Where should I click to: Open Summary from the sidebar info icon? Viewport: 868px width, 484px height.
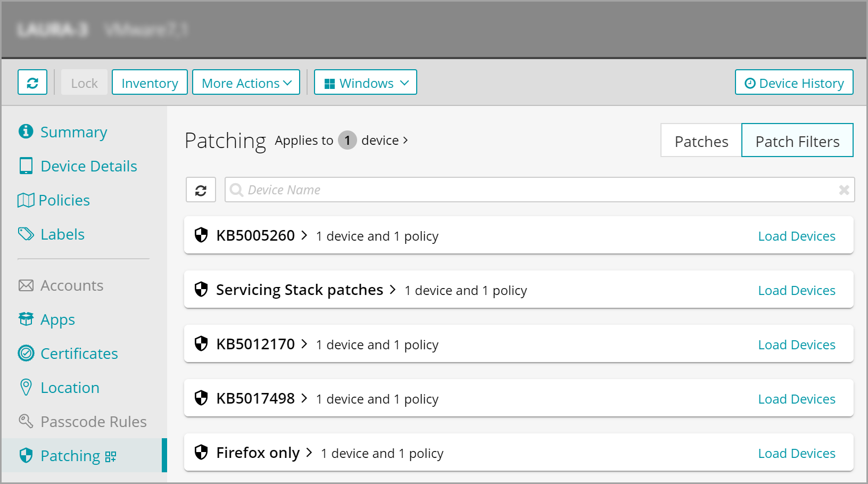26,132
